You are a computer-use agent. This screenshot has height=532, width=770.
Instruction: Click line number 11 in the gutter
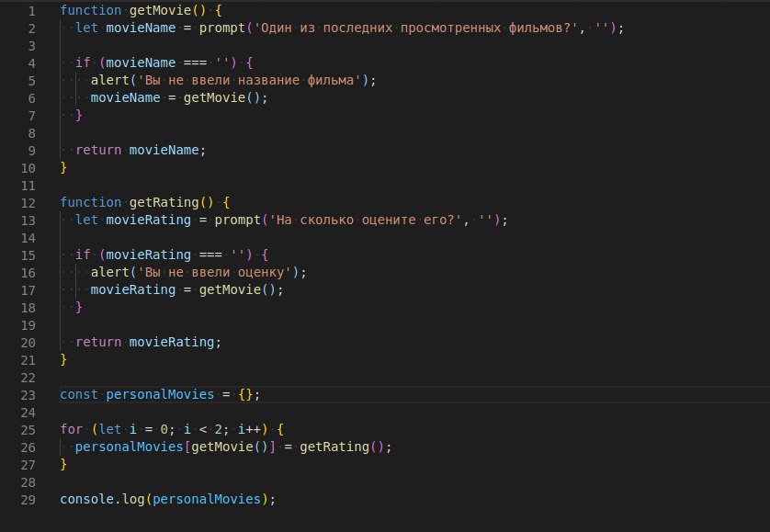[x=28, y=187]
